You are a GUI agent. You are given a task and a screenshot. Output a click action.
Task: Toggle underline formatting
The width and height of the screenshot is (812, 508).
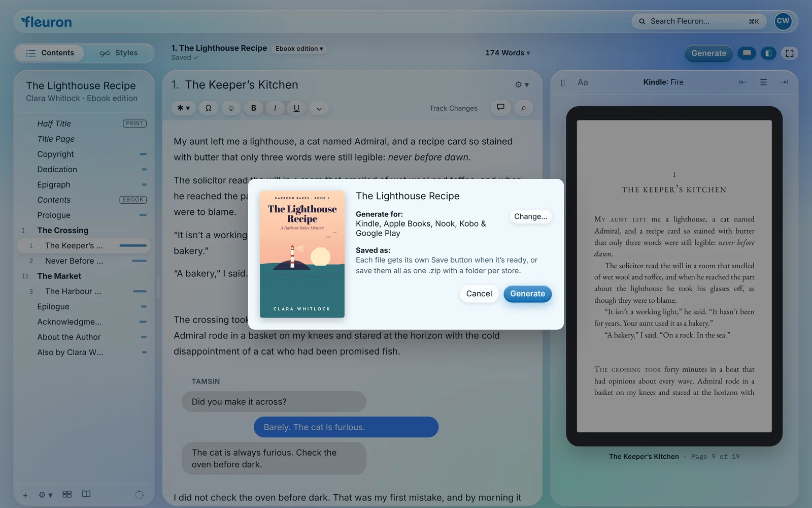click(296, 108)
